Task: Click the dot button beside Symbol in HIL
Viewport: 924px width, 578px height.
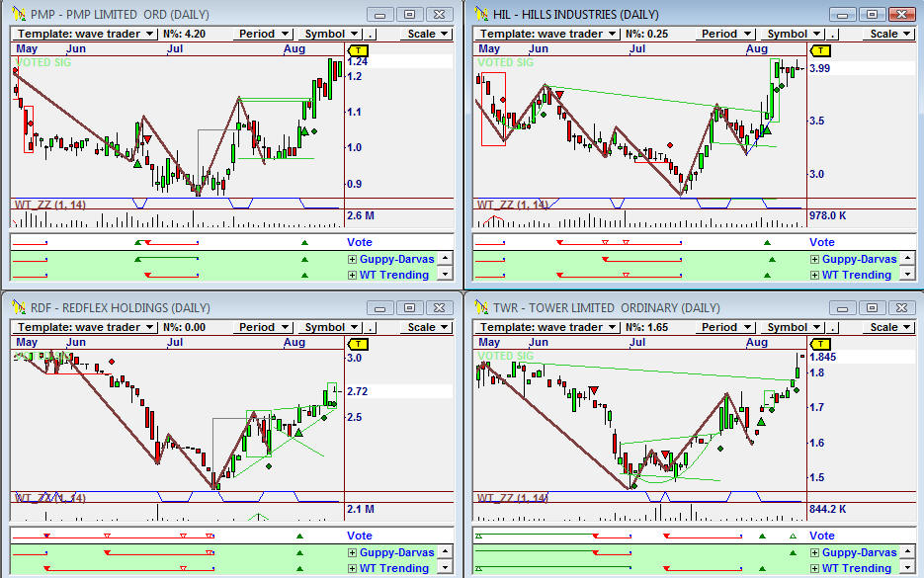Action: pos(833,34)
